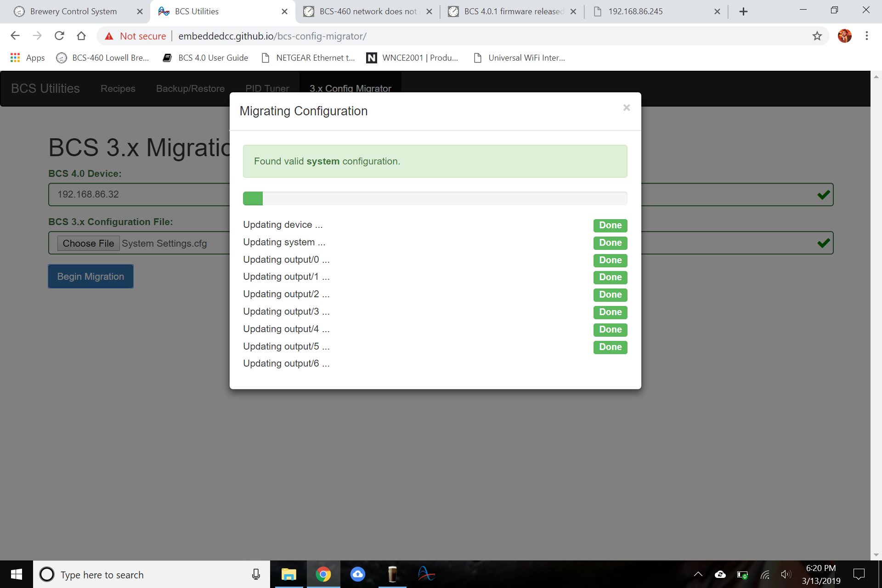Select the 3.x Config Migrator tab
This screenshot has height=588, width=882.
click(350, 89)
